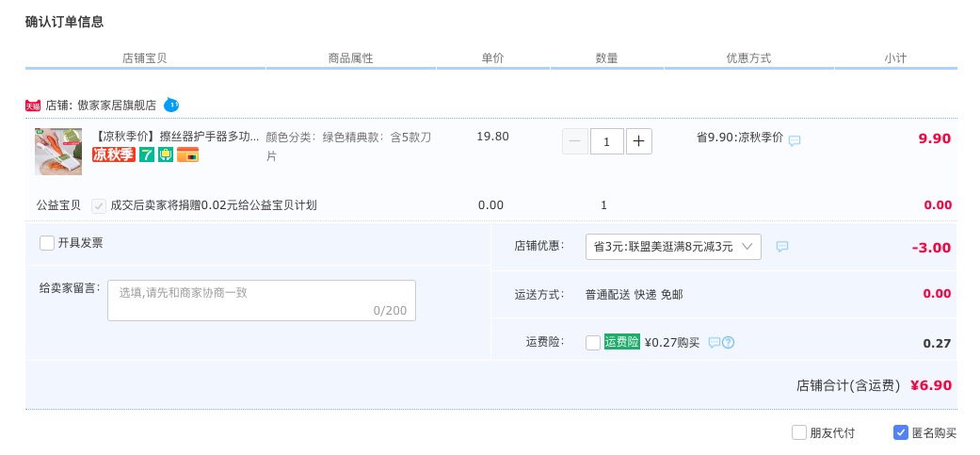Click the green 运费险 label badge

pyautogui.click(x=622, y=342)
